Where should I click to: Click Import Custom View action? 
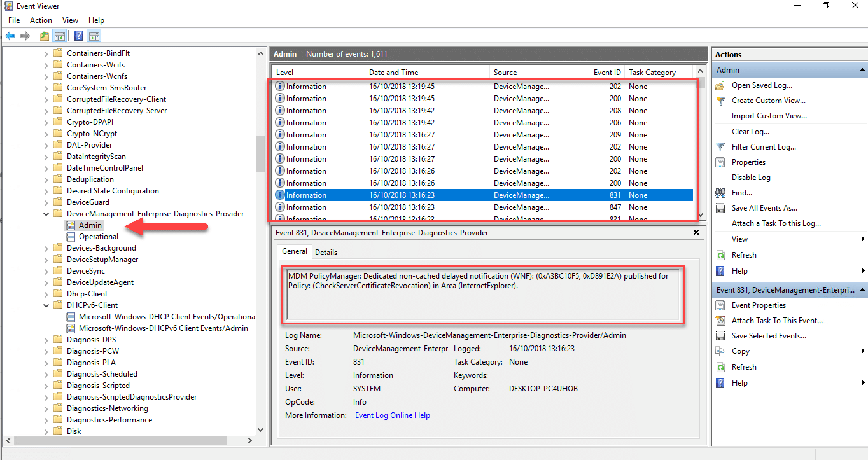coord(769,116)
